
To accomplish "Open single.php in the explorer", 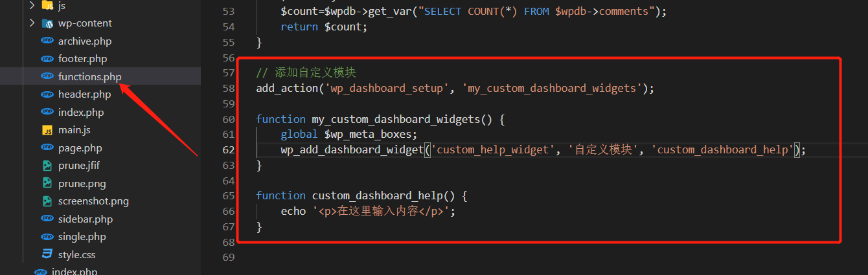I will [x=82, y=237].
